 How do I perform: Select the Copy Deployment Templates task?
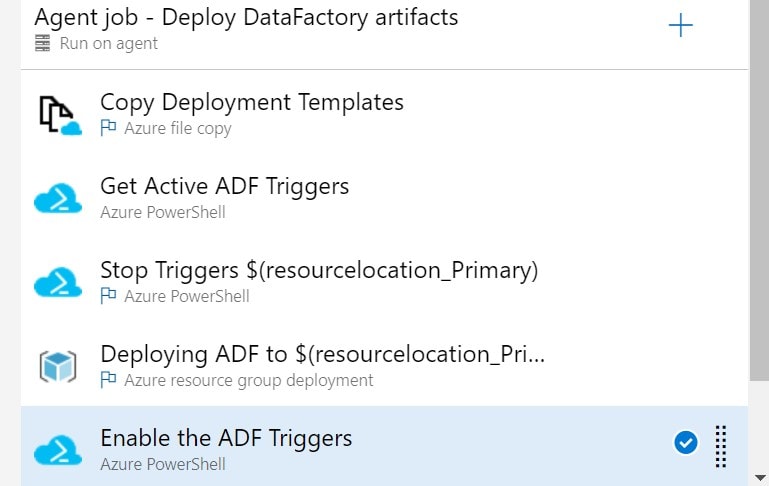(x=252, y=102)
